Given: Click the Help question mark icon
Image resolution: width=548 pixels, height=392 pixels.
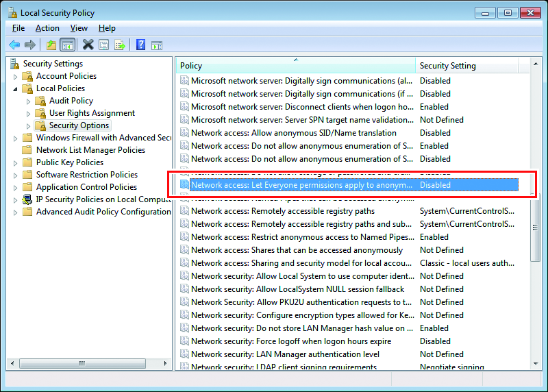Looking at the screenshot, I should pos(140,45).
